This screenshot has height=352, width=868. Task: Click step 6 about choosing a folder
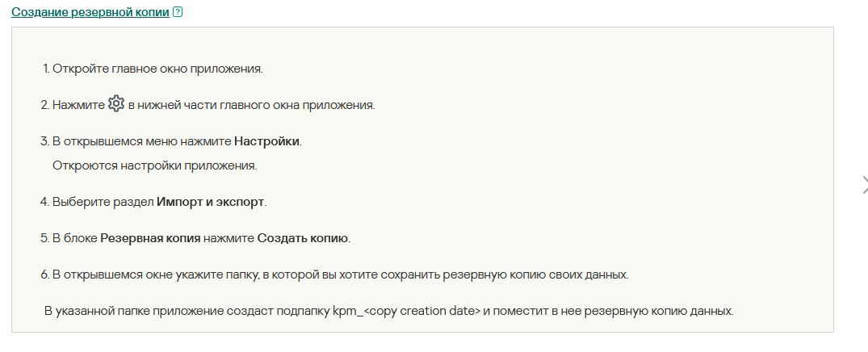tap(334, 275)
